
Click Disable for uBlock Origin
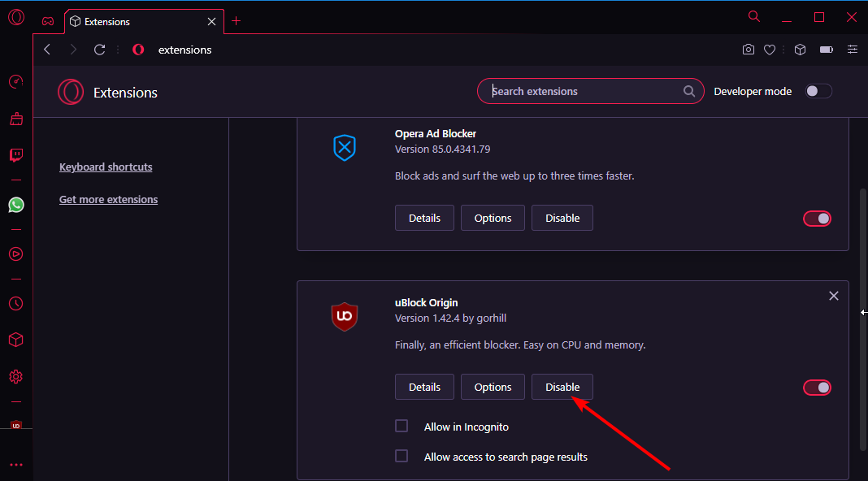coord(562,387)
